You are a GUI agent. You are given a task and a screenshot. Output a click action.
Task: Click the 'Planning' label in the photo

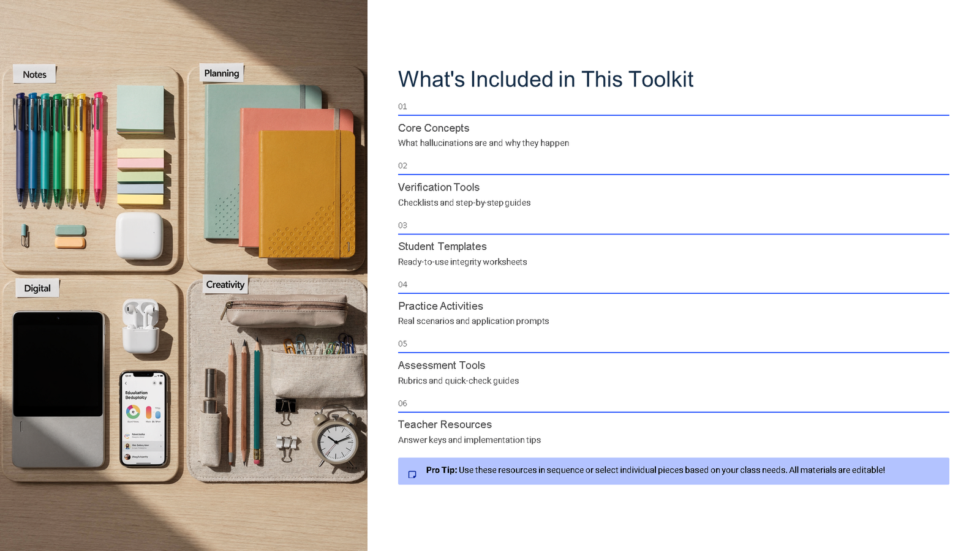221,73
